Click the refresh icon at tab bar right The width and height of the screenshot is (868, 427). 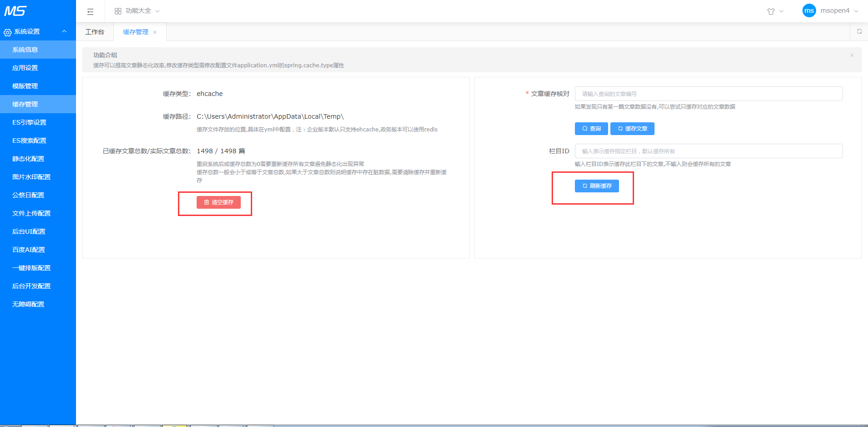[x=859, y=31]
